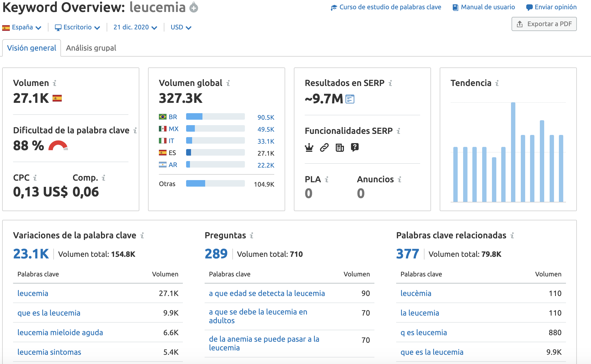The width and height of the screenshot is (591, 364).
Task: Click the info icon beside Funcionalidades SERP
Action: coord(398,131)
